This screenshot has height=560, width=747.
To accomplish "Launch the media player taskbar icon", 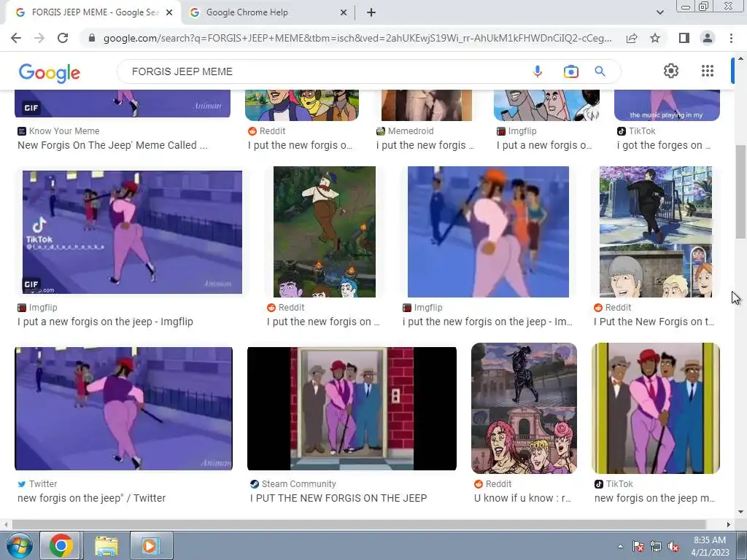I will tap(150, 545).
